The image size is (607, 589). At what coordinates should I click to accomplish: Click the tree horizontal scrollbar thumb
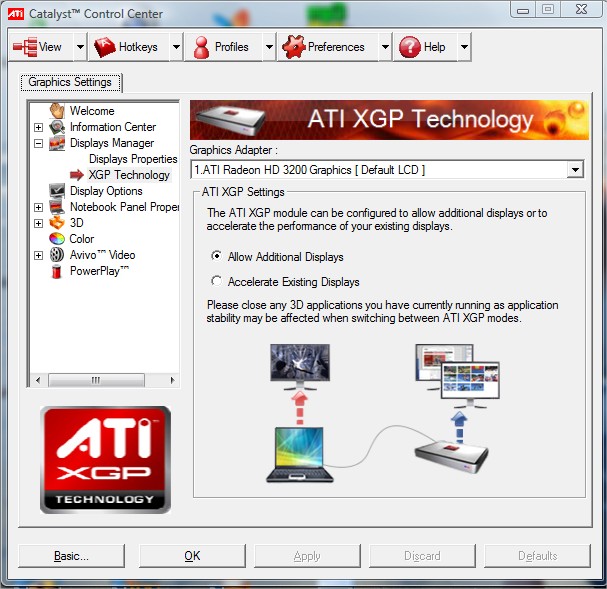[x=96, y=380]
